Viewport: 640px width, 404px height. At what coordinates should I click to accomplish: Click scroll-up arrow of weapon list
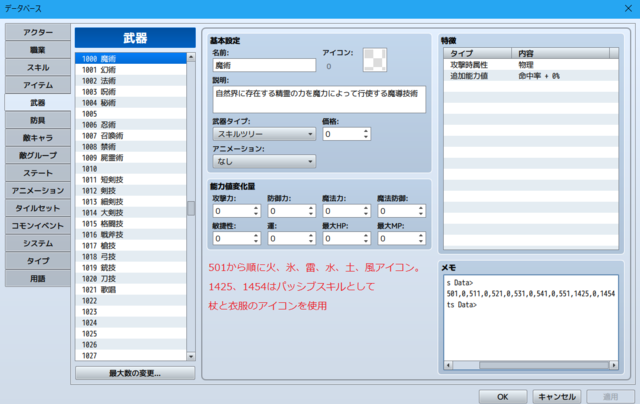point(191,58)
